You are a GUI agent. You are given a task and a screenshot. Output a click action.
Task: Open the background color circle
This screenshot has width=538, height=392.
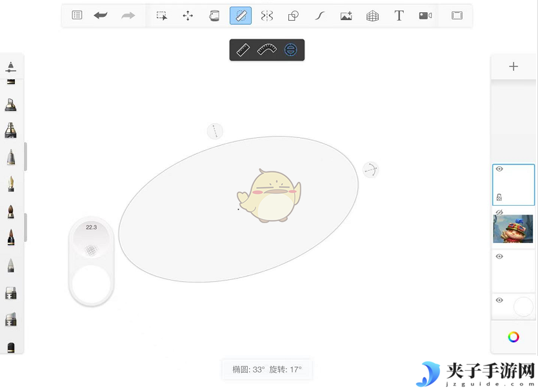click(523, 306)
